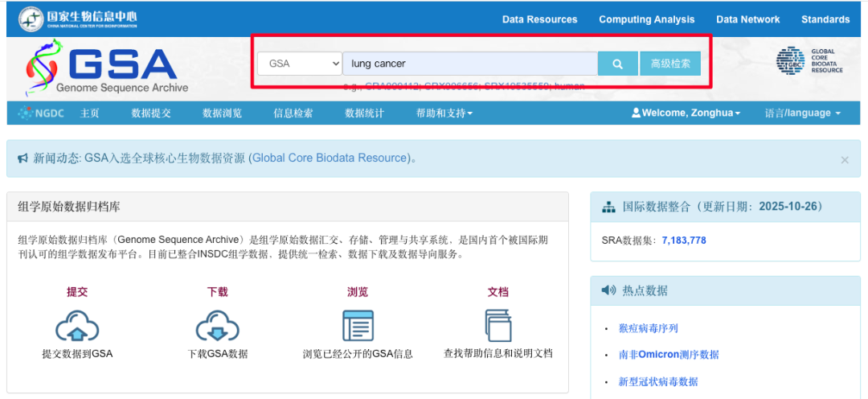Screen dimensions: 868x399
Task: Open the 南非Omicron测序数据 link
Action: click(669, 355)
